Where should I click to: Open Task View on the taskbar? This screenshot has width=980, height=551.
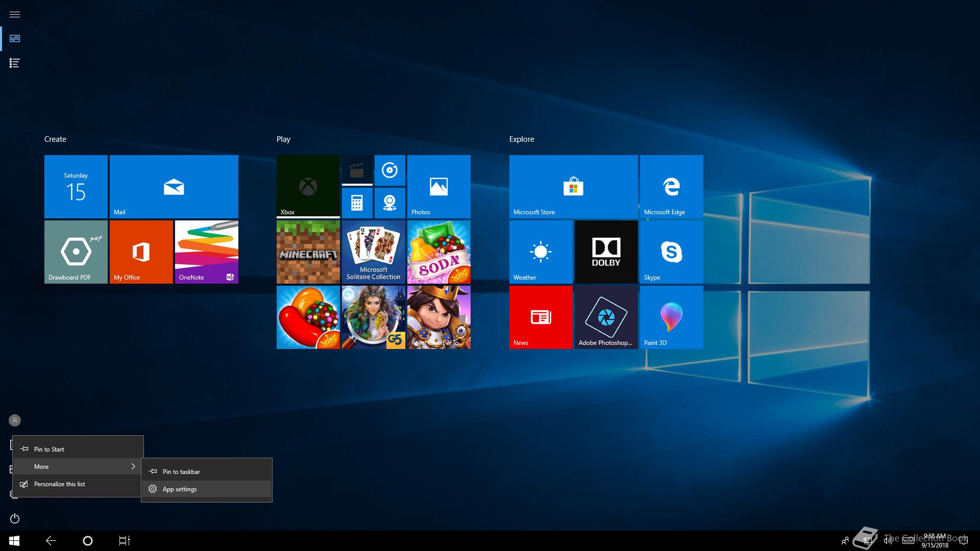coord(125,541)
